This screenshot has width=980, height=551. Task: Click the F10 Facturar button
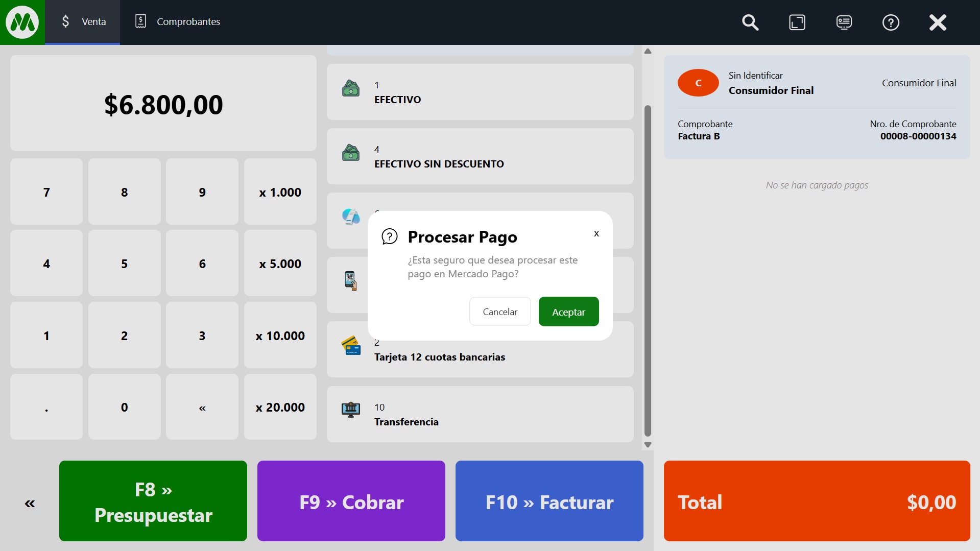549,501
